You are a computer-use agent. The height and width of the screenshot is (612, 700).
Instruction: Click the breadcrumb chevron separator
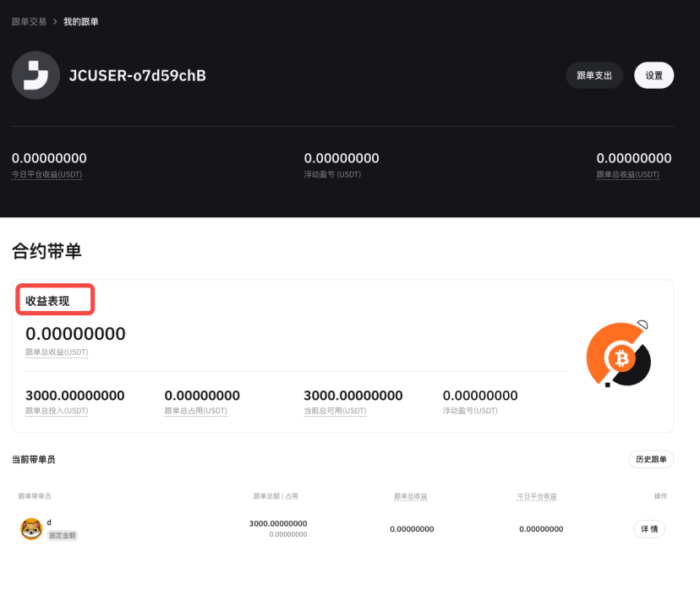pyautogui.click(x=55, y=21)
